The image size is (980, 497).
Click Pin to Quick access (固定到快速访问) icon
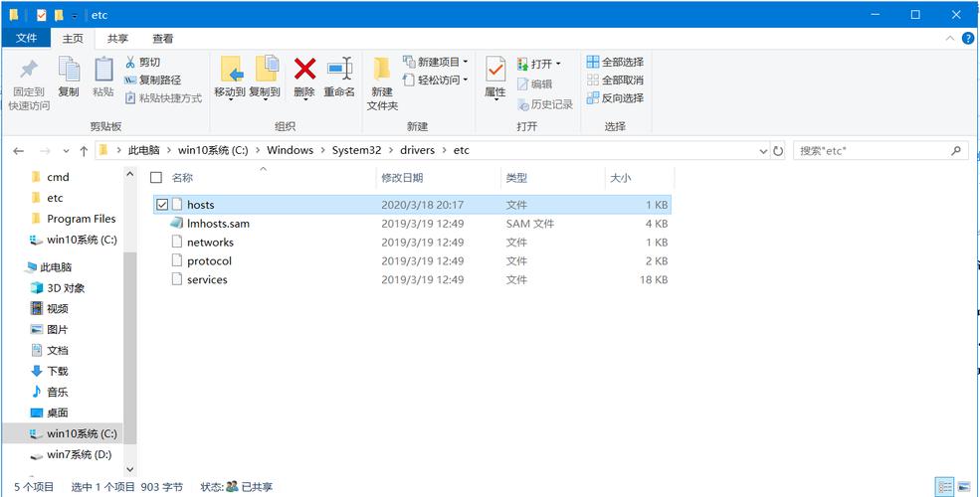[29, 70]
